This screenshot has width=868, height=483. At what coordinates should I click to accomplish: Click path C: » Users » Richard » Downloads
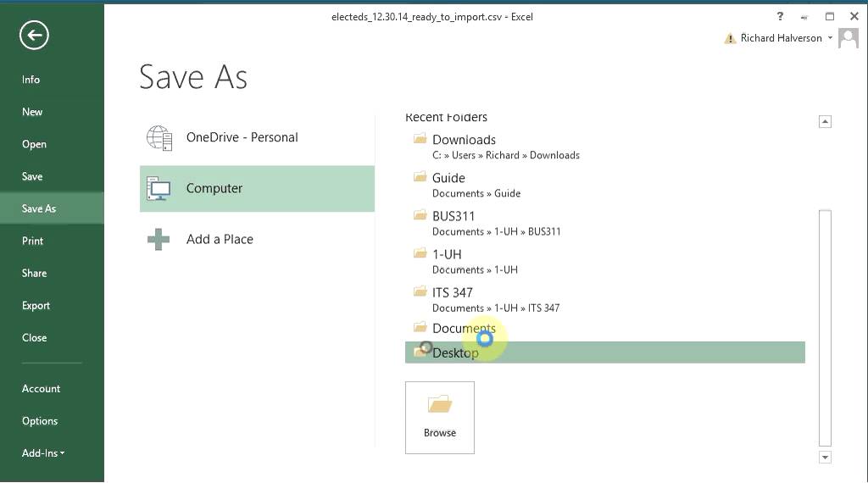click(506, 155)
